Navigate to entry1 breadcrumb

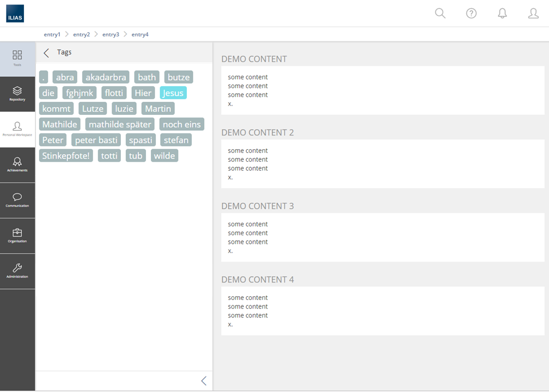tap(52, 34)
